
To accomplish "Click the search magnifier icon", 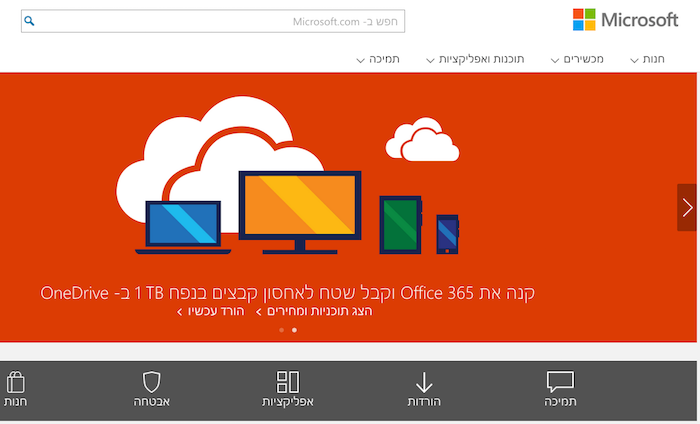I will [x=29, y=21].
